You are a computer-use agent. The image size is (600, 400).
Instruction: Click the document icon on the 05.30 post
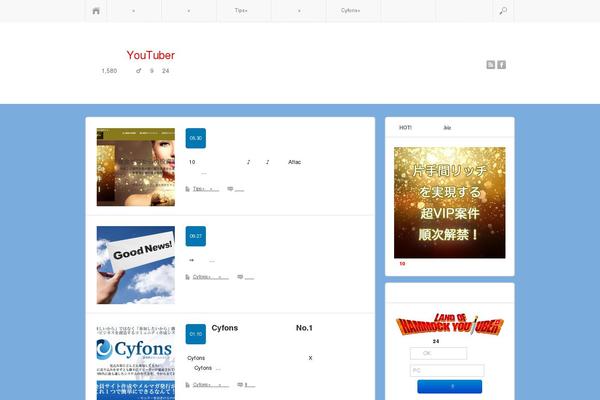(x=188, y=189)
